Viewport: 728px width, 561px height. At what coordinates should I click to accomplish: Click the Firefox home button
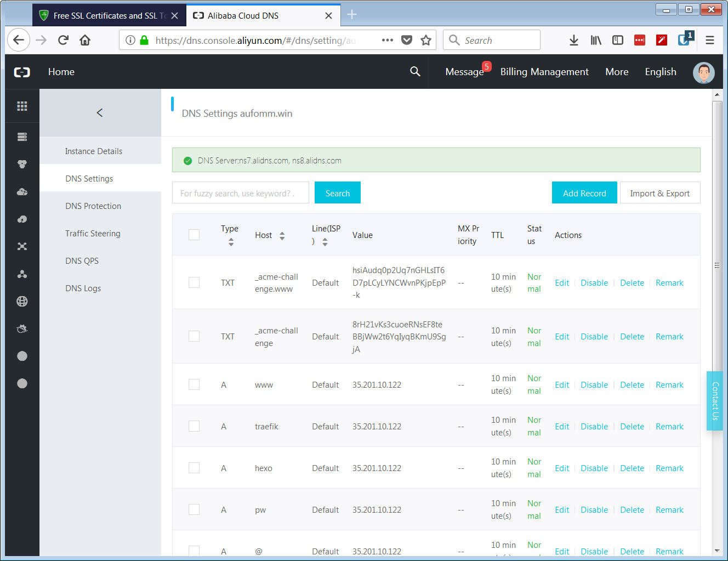[85, 40]
